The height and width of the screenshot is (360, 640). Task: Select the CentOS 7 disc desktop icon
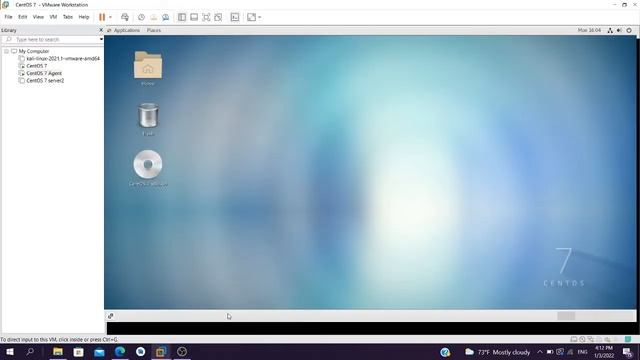pos(148,168)
